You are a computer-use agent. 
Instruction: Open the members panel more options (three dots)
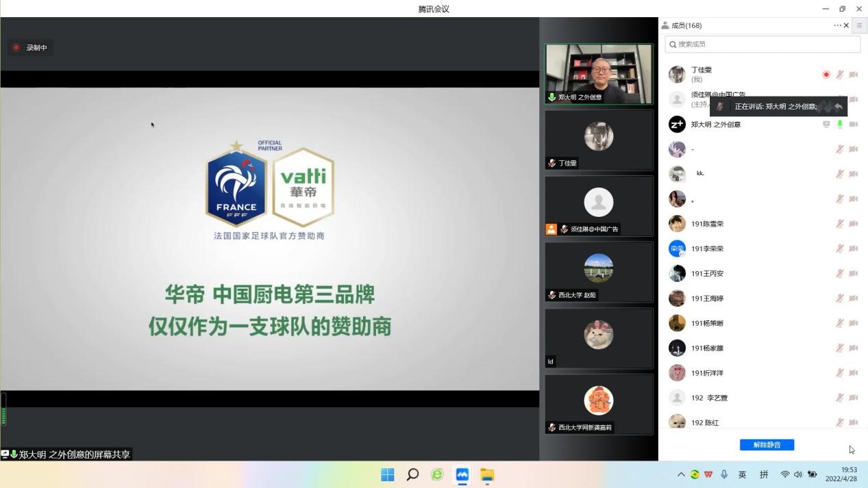click(837, 25)
